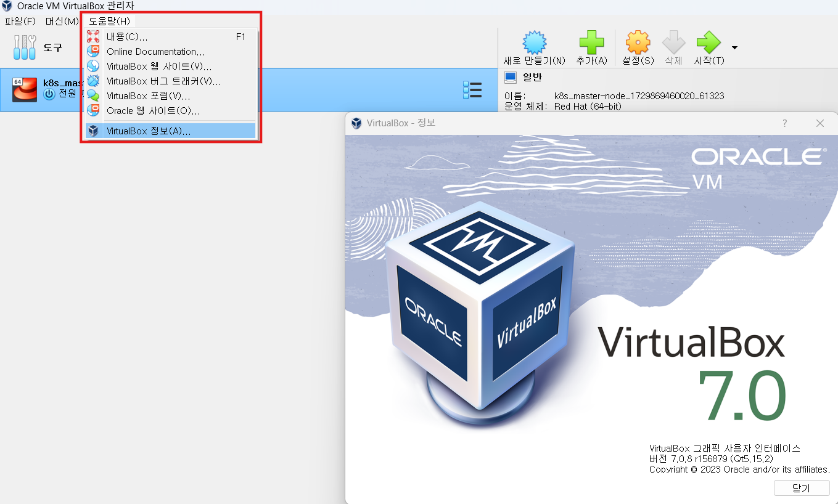
Task: Click the ? help button in 정보 dialog
Action: click(784, 123)
